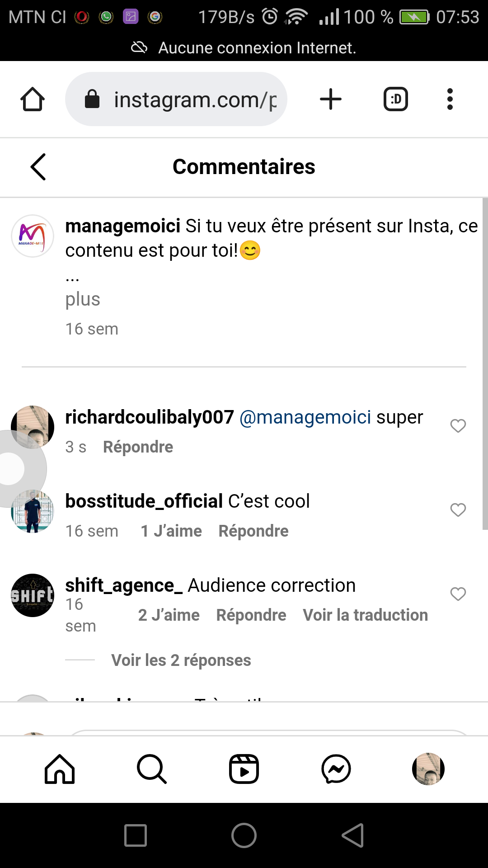Like shift_agence_'s comment with the heart
This screenshot has height=868, width=488.
(x=458, y=594)
